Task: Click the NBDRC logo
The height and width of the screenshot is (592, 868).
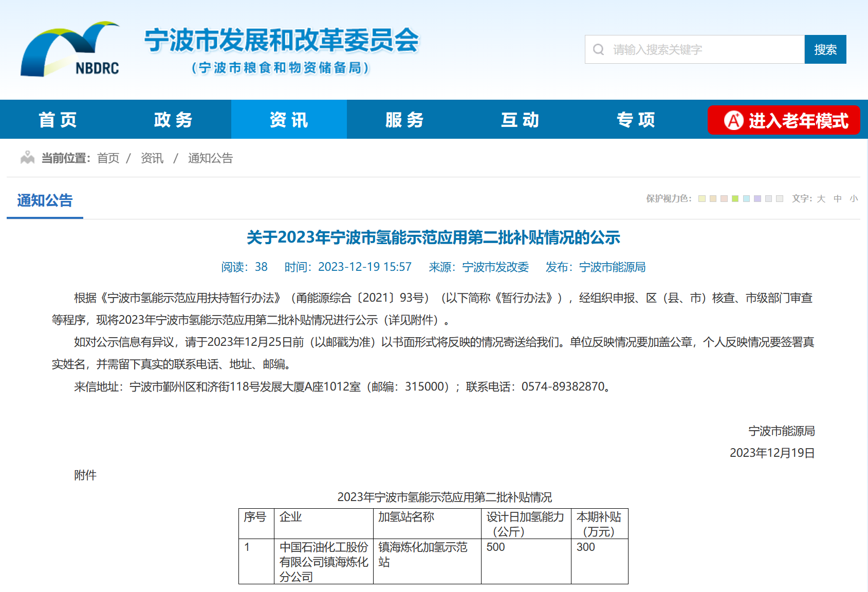Action: pyautogui.click(x=70, y=50)
